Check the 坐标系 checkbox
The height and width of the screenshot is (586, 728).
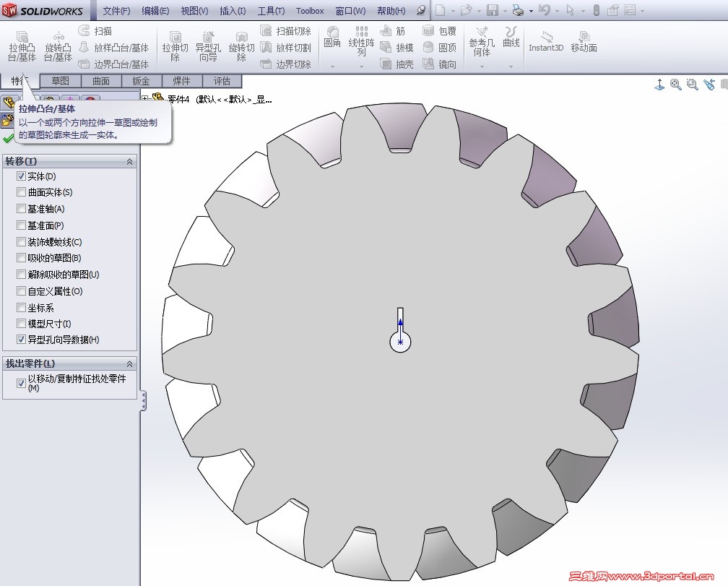point(21,307)
